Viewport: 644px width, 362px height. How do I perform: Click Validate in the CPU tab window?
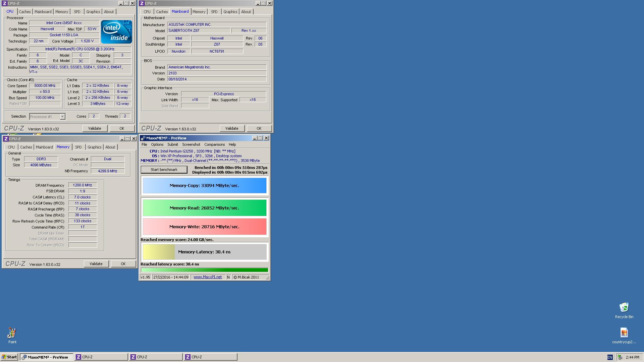[x=95, y=128]
